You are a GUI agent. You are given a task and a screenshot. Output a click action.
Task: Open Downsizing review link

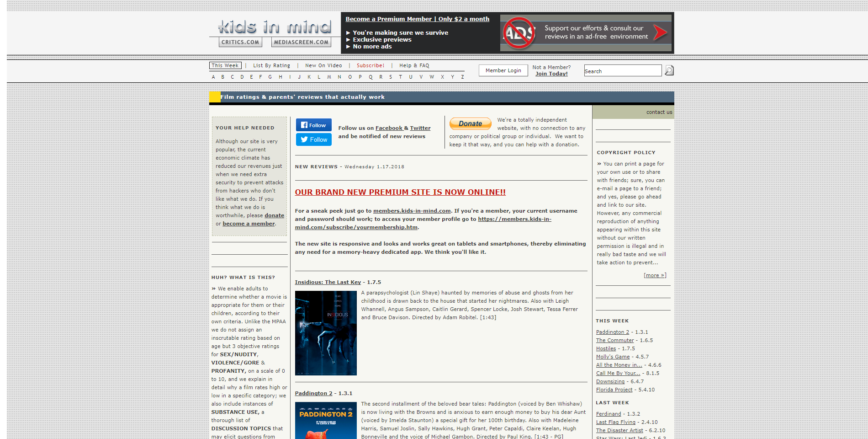610,381
